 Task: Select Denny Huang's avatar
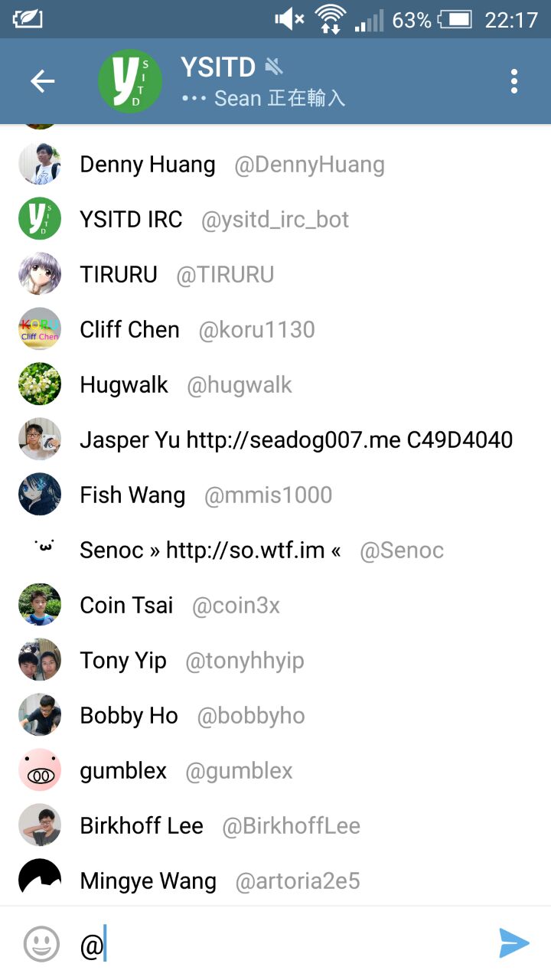point(40,164)
